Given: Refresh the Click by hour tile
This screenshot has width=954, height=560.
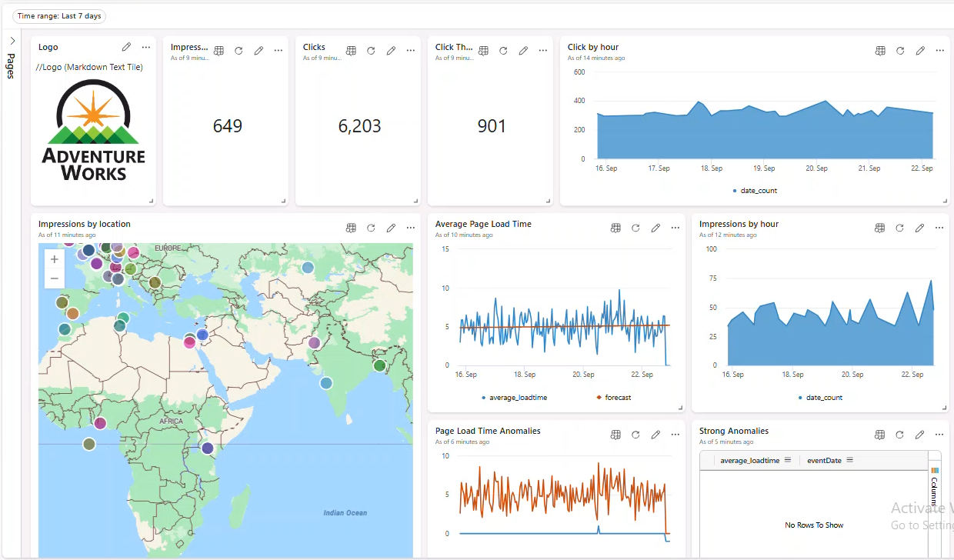Looking at the screenshot, I should click(900, 50).
